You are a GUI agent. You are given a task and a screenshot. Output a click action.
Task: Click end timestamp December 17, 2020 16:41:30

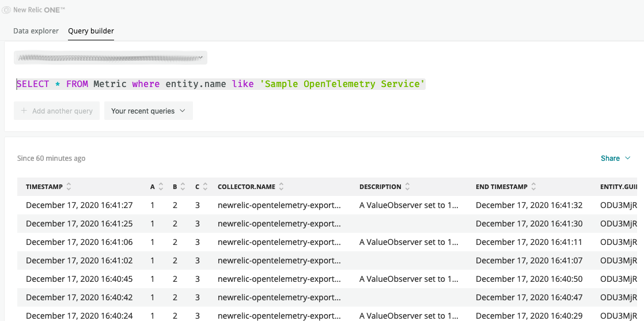pos(529,224)
